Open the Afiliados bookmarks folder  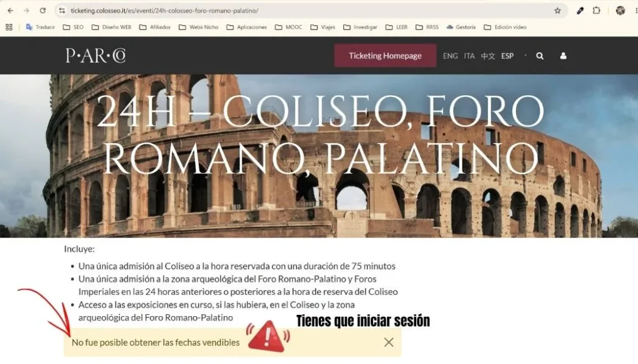pos(155,27)
